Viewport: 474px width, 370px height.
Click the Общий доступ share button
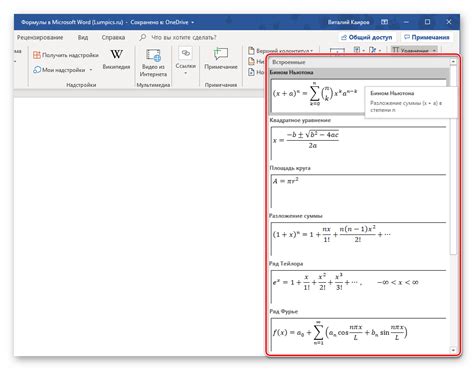[x=366, y=37]
